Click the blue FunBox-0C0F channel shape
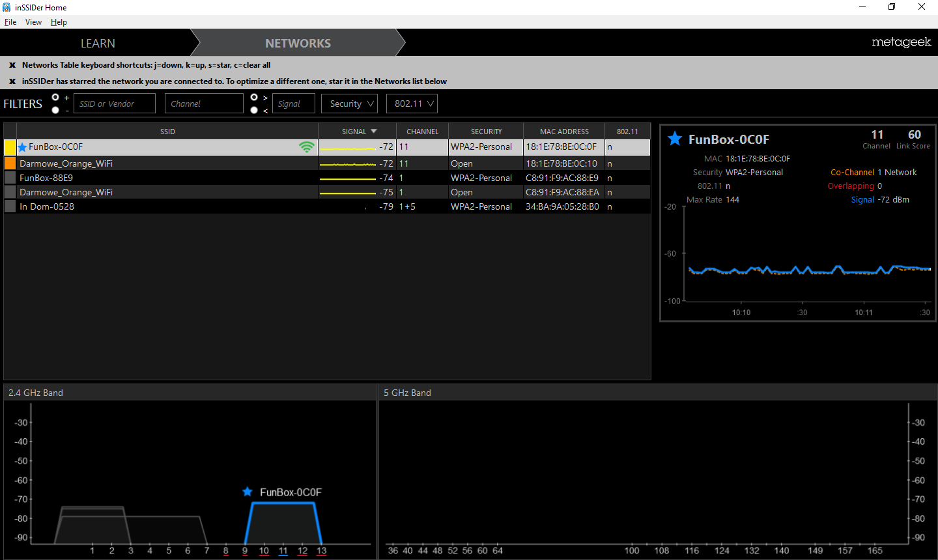Image resolution: width=938 pixels, height=560 pixels. 283,523
